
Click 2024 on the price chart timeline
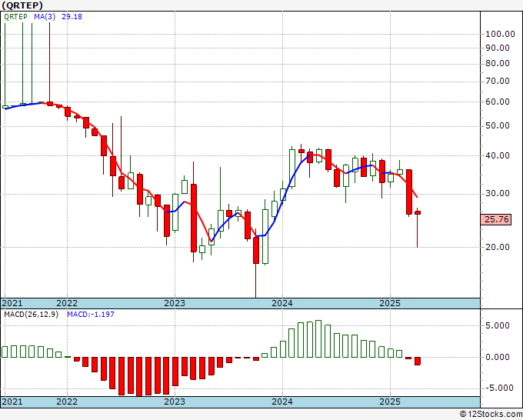282,303
